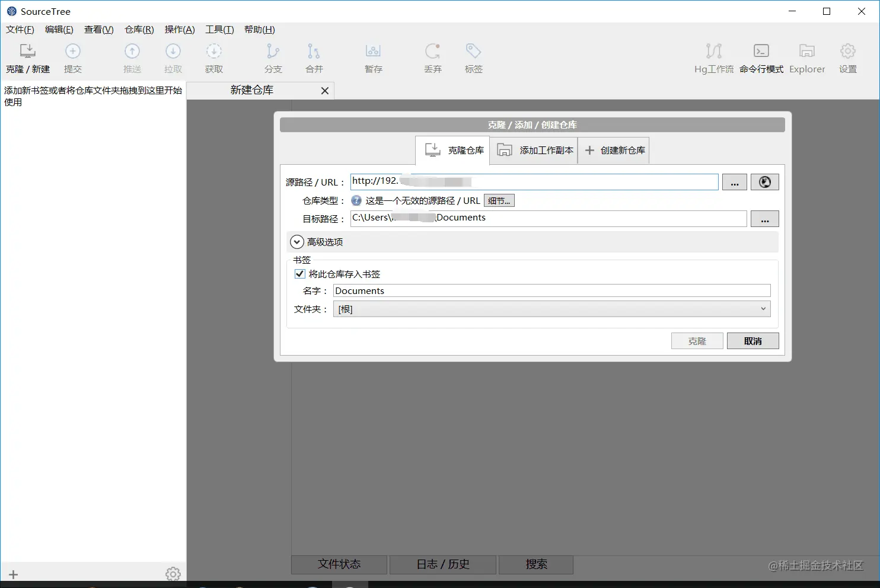
Task: Select the 提交 (Commit) toolbar icon
Action: point(73,57)
